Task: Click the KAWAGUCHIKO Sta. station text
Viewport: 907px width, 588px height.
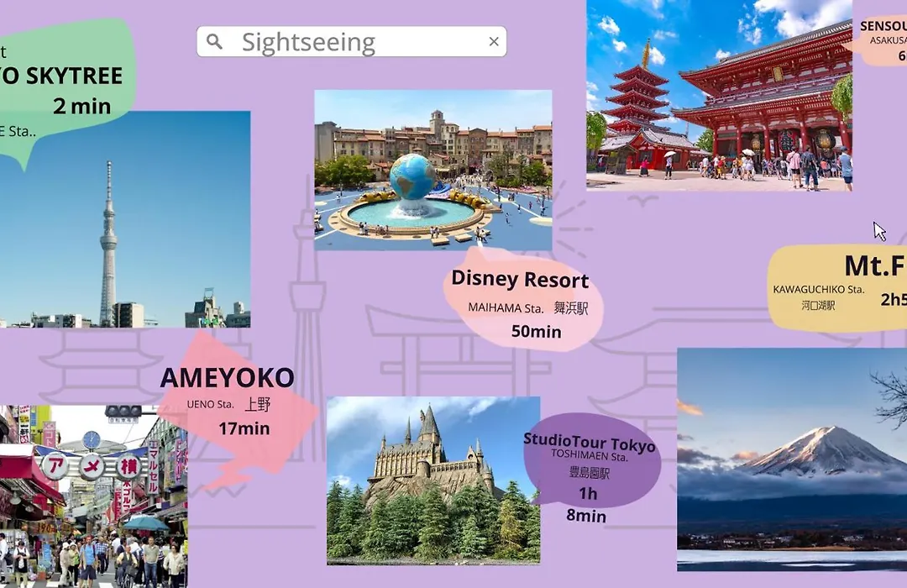Action: pos(818,290)
